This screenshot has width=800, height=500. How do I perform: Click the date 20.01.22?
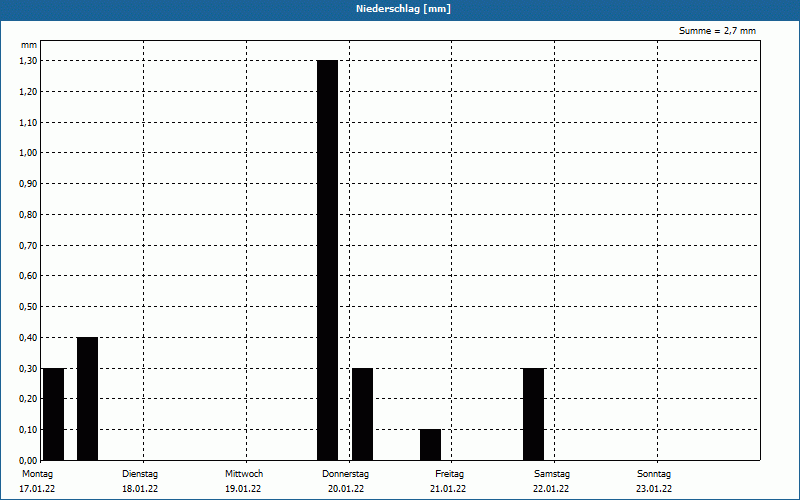[x=346, y=489]
